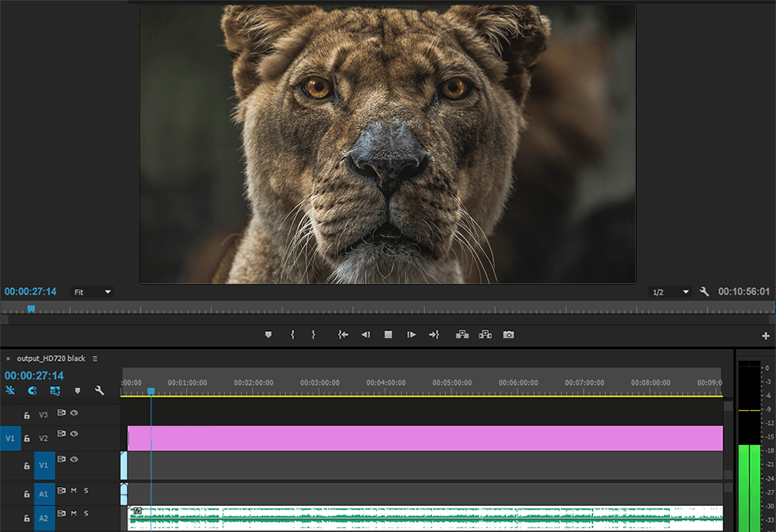
Task: Toggle A2 track targeting button
Action: [44, 518]
